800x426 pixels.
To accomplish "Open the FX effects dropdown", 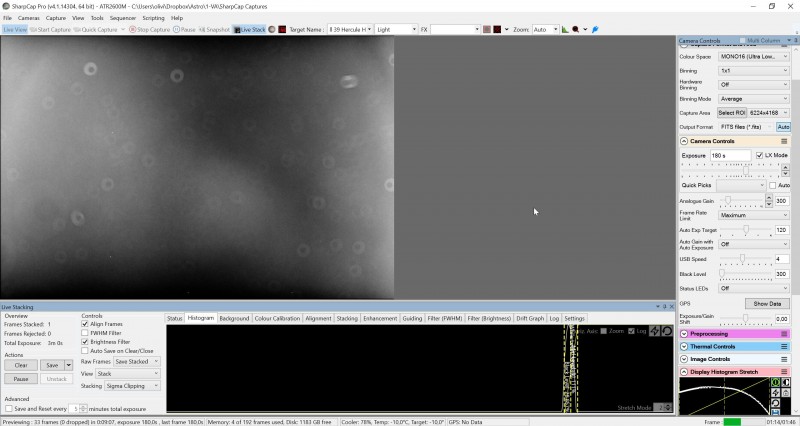I will [455, 30].
